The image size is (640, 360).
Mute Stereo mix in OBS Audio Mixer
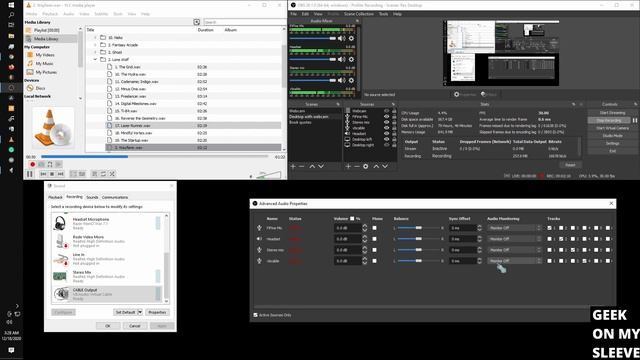(x=342, y=80)
